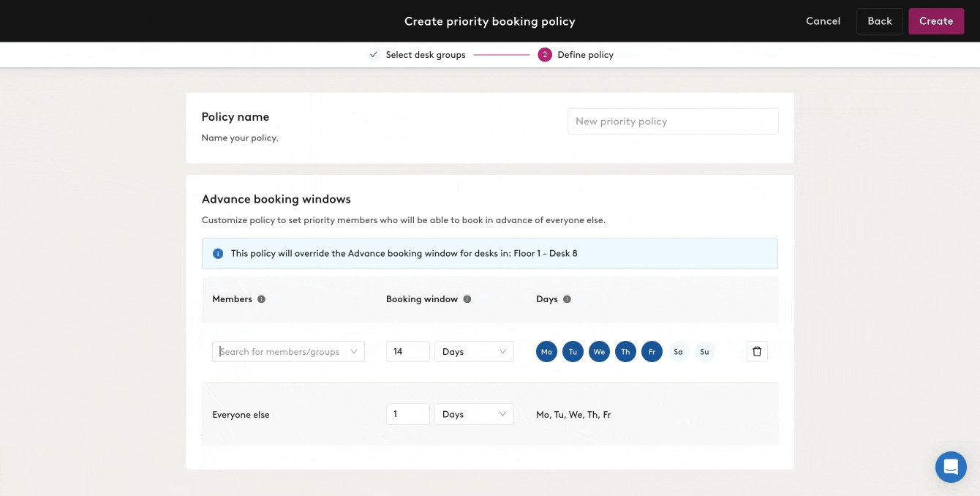The width and height of the screenshot is (980, 496).
Task: Show info tooltip next to Days
Action: point(567,299)
